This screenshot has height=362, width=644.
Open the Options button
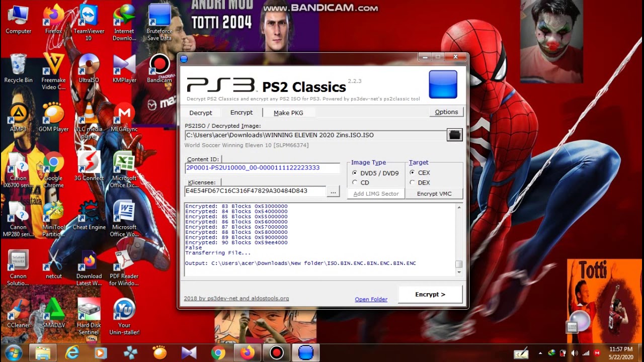tap(446, 112)
